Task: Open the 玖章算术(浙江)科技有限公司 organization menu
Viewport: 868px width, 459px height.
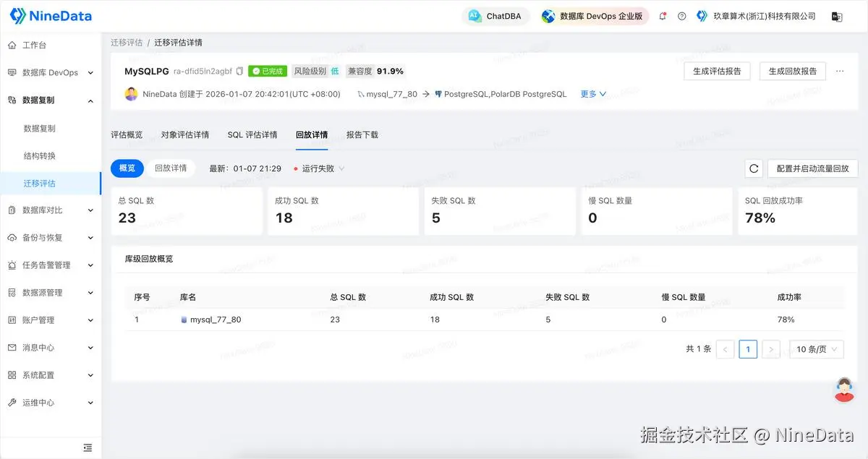Action: click(756, 16)
